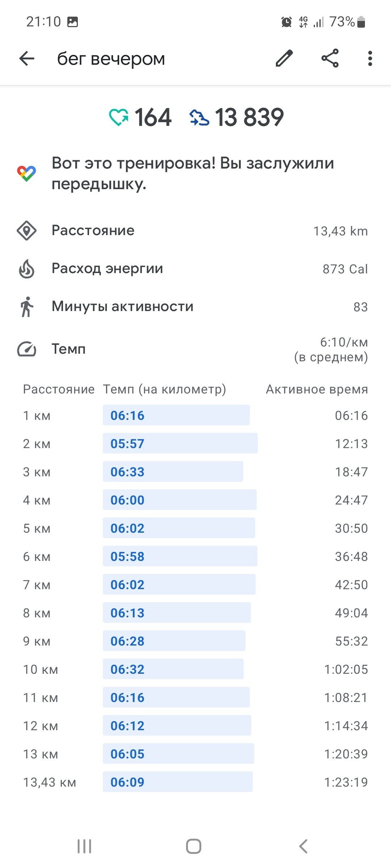Tap the steps icon beside 13 839
This screenshot has height=868, width=391.
click(199, 118)
